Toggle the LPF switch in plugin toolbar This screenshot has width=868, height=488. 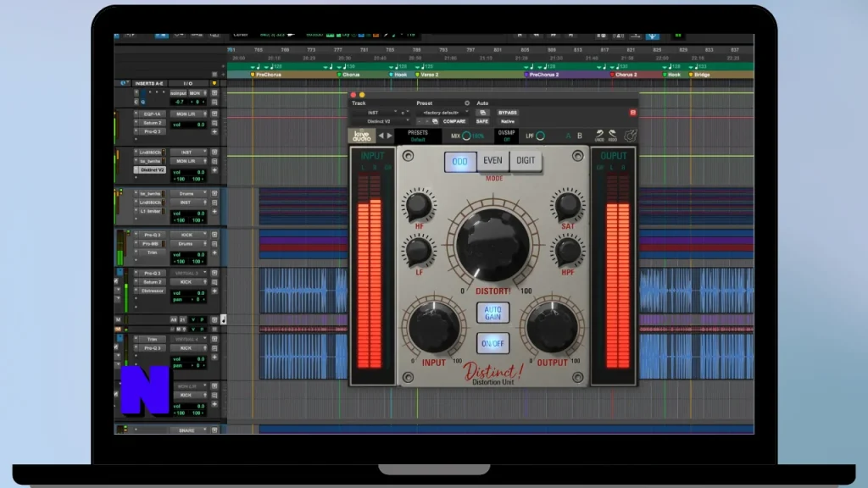coord(540,136)
